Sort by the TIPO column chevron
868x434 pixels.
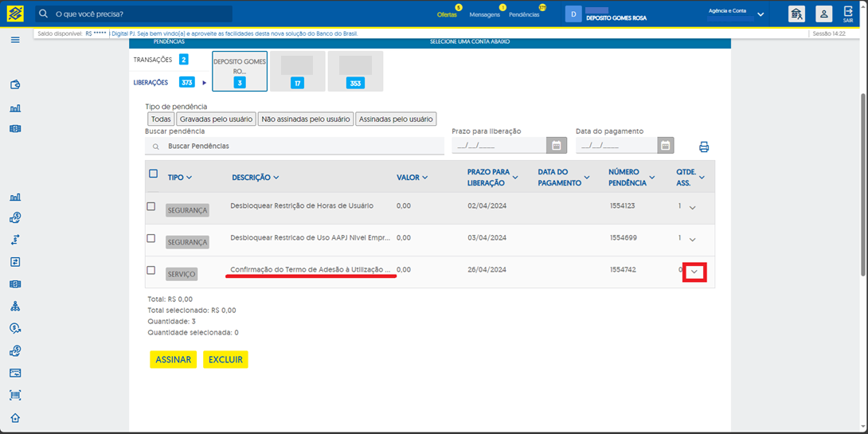coord(190,178)
